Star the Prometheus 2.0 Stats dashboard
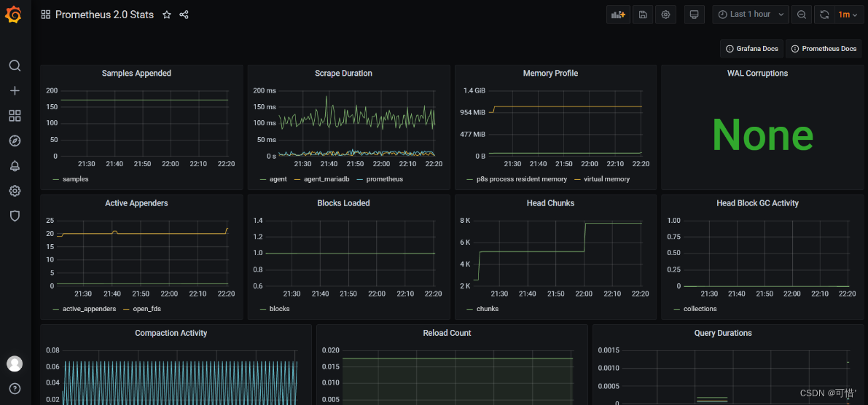868x405 pixels. click(167, 15)
